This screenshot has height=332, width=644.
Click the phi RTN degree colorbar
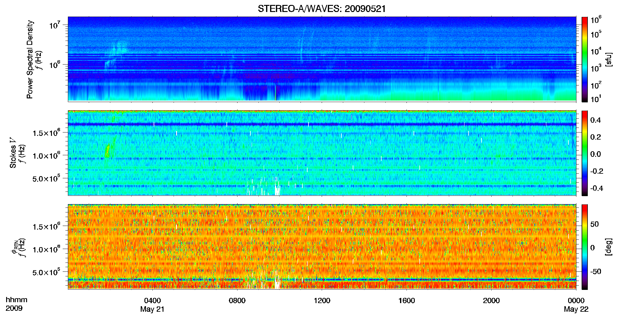(585, 247)
